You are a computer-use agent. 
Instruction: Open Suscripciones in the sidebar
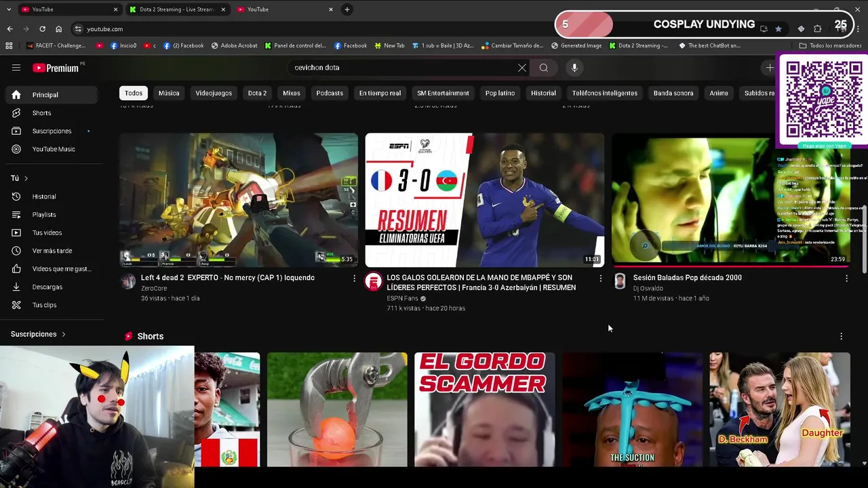[52, 131]
